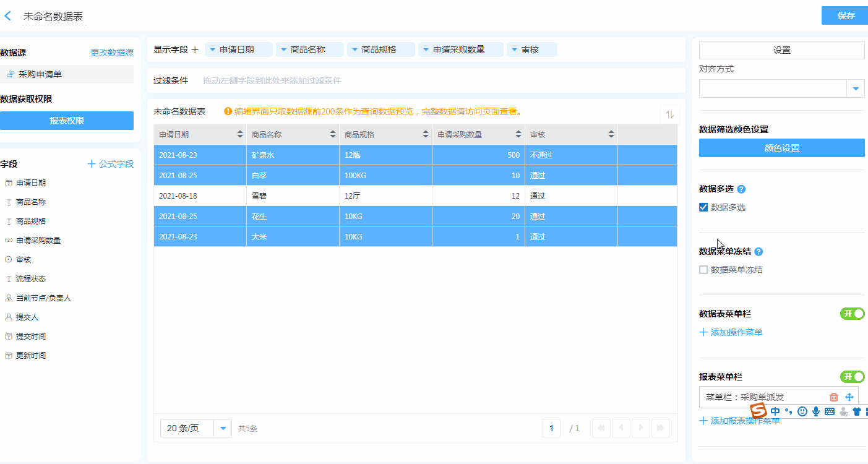Turn off the 数据表菜单栏 switch

(x=852, y=314)
